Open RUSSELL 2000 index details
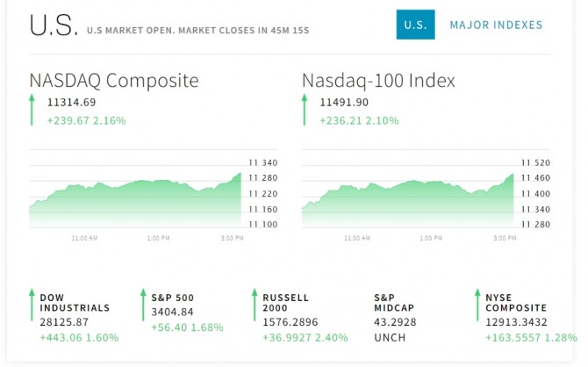Viewport: 588px width, 367px height. coord(285,303)
